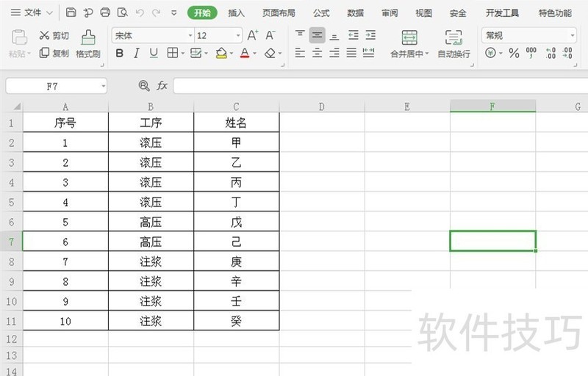
Task: Click the increase indent icon
Action: [370, 35]
